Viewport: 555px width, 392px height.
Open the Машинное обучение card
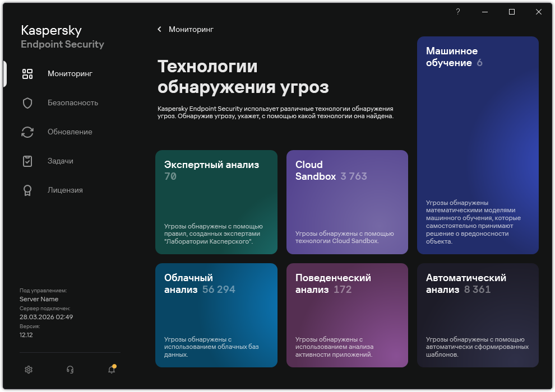click(478, 145)
